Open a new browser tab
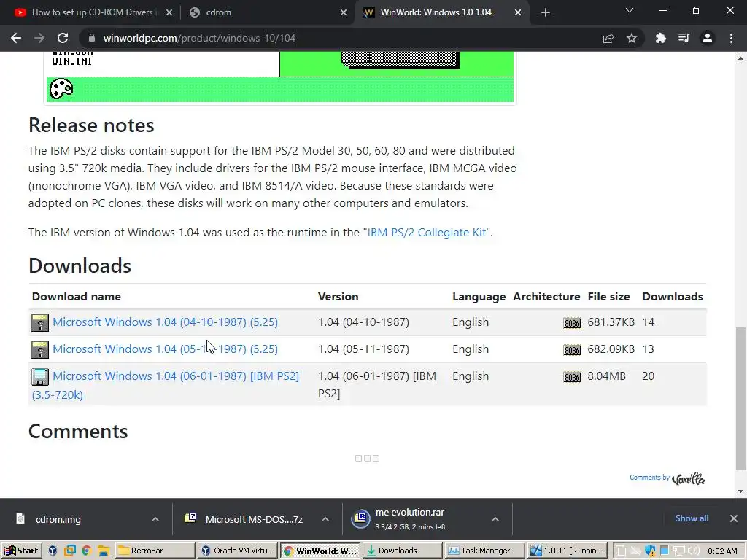Screen dimensions: 747x560 tap(546, 12)
